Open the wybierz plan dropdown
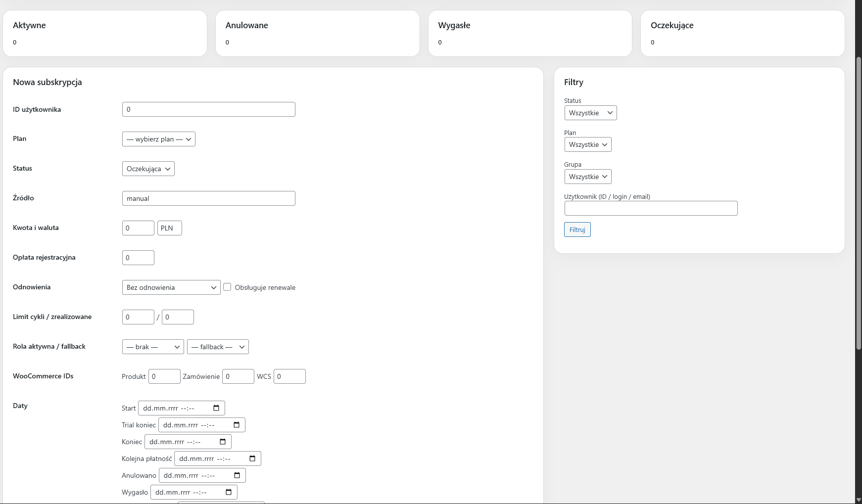Viewport: 862px width, 504px height. (158, 139)
